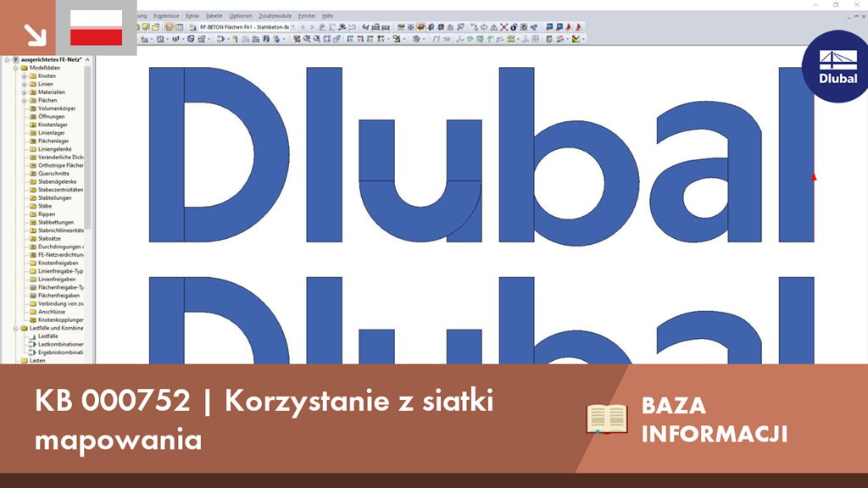Open the Extras menu

(x=192, y=16)
